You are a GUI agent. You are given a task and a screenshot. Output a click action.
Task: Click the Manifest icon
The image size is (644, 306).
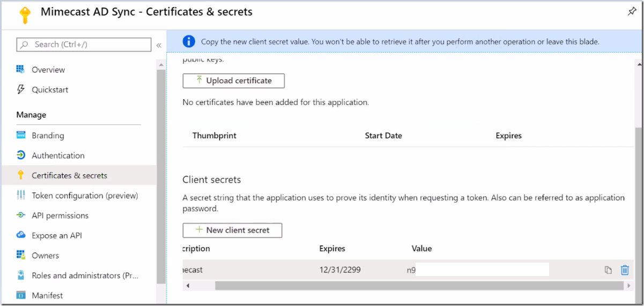tap(21, 295)
